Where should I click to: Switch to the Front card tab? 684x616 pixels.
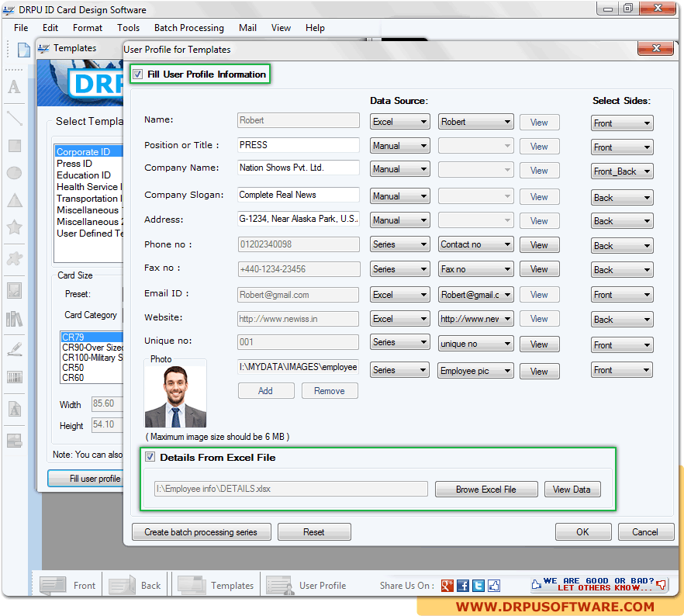click(67, 585)
